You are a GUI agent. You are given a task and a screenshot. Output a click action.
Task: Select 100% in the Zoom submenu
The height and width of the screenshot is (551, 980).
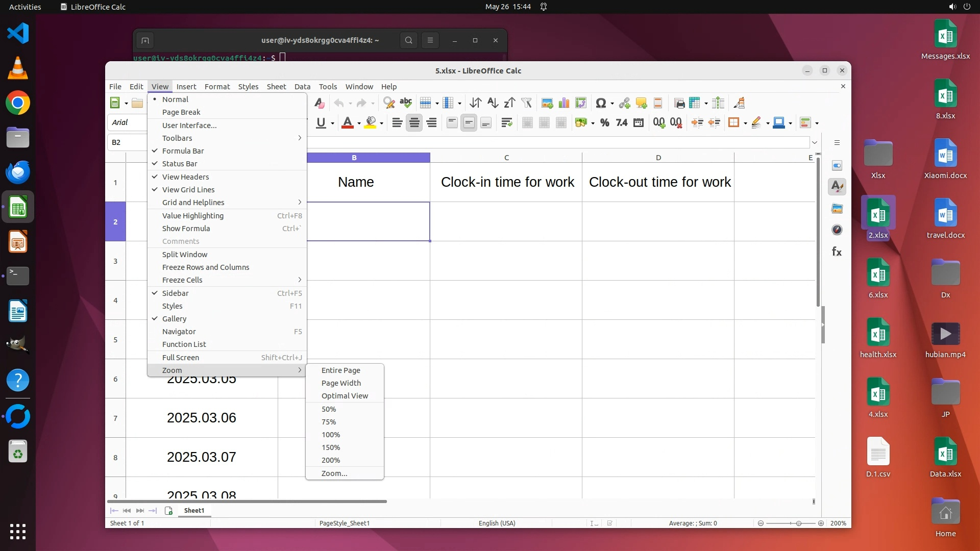pyautogui.click(x=331, y=435)
